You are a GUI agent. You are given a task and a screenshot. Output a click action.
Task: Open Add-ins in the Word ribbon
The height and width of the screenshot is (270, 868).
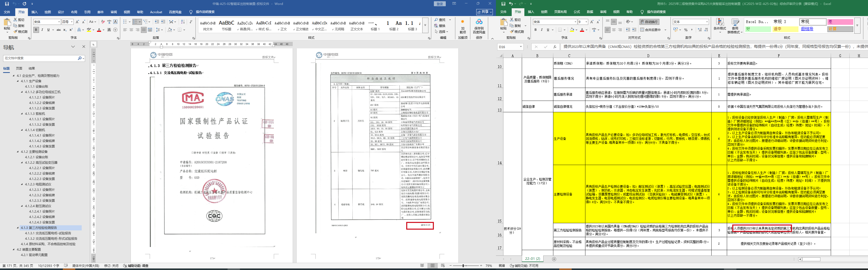[463, 26]
